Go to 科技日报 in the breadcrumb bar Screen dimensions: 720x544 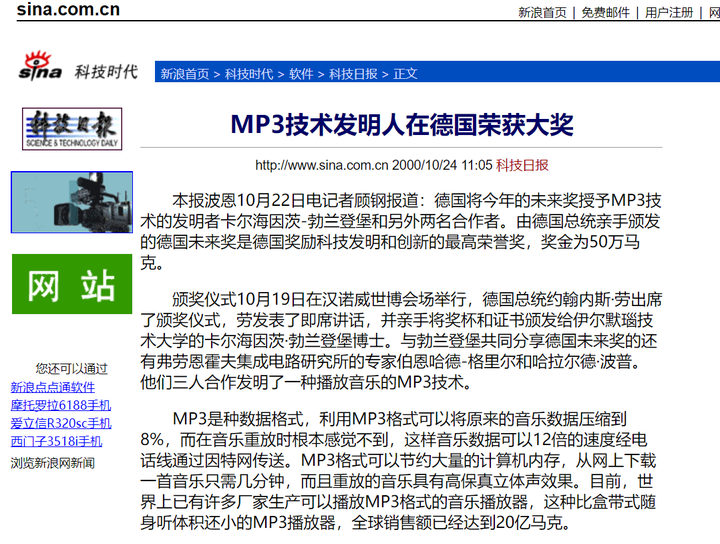tap(353, 73)
